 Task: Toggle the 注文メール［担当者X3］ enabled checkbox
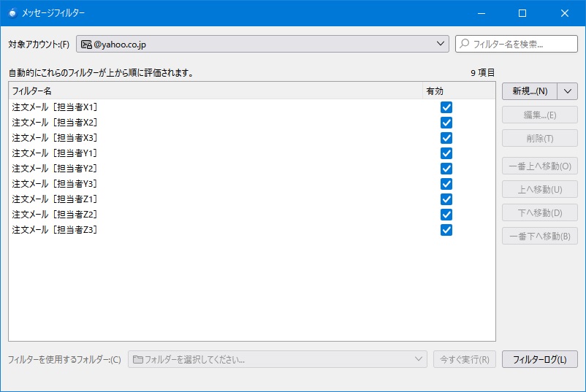click(x=446, y=138)
